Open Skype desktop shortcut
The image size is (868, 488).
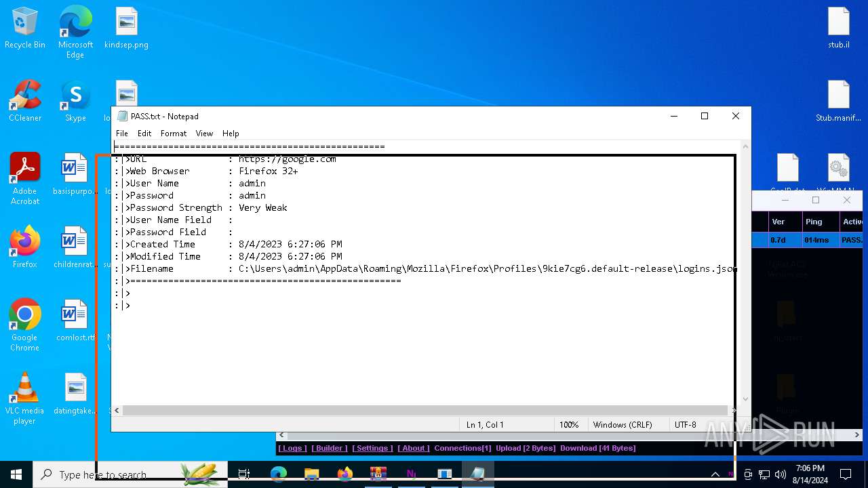(75, 102)
